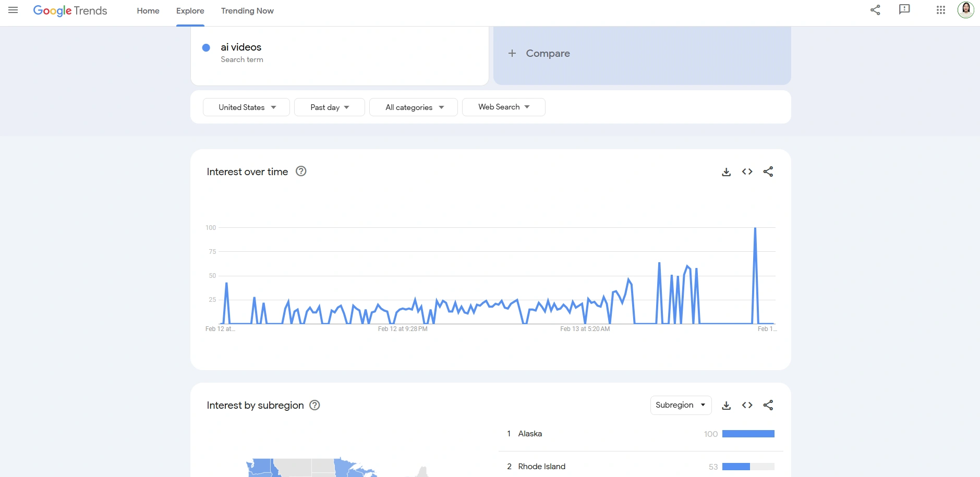
Task: Select the Explore tab
Action: (x=190, y=11)
